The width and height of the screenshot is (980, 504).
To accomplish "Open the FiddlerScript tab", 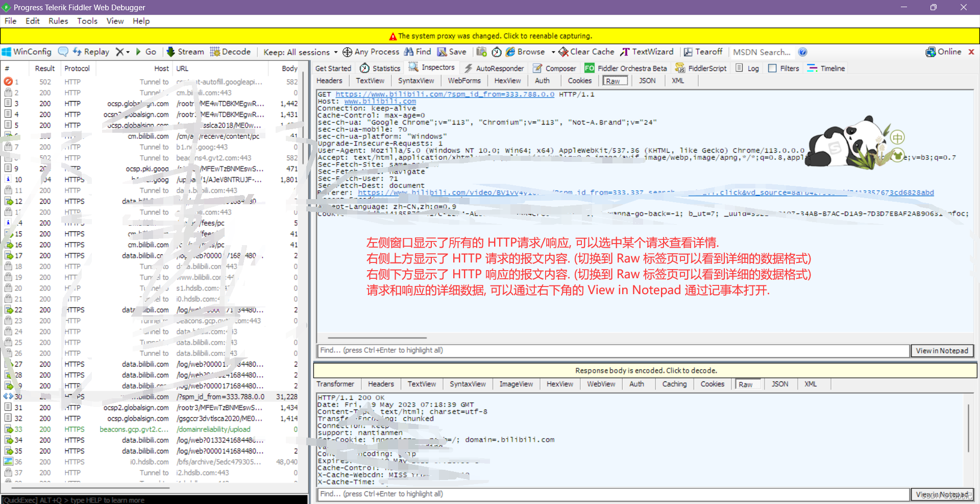I will (x=701, y=68).
